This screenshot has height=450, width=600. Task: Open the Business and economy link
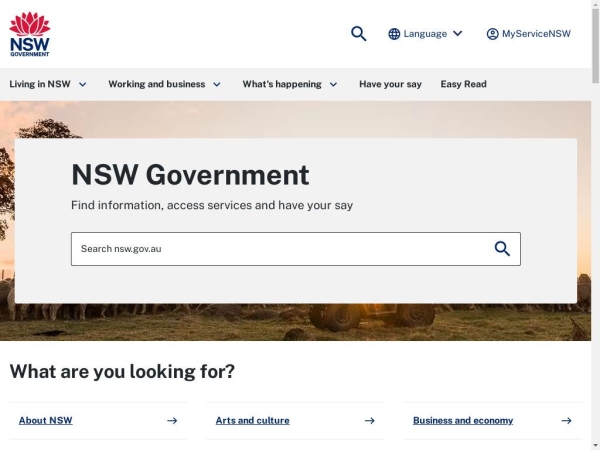(x=463, y=421)
